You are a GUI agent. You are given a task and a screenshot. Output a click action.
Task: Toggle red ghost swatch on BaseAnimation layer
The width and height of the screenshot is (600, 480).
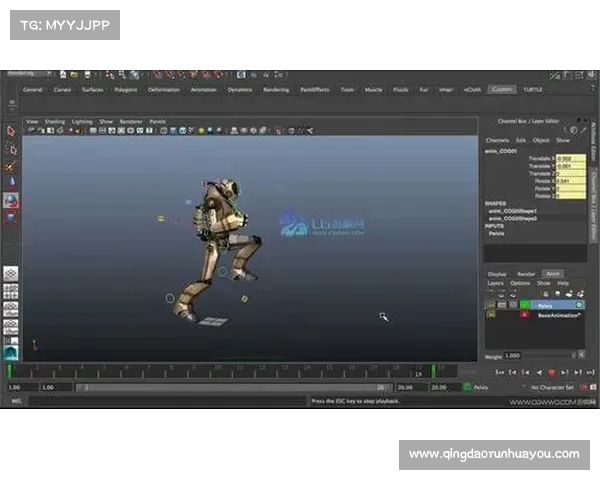tap(525, 315)
